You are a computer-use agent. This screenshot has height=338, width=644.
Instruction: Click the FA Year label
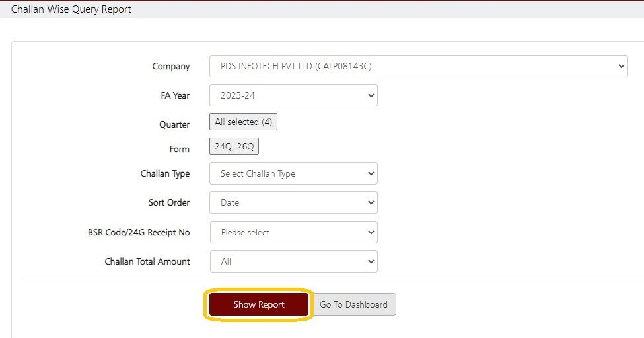(x=175, y=95)
